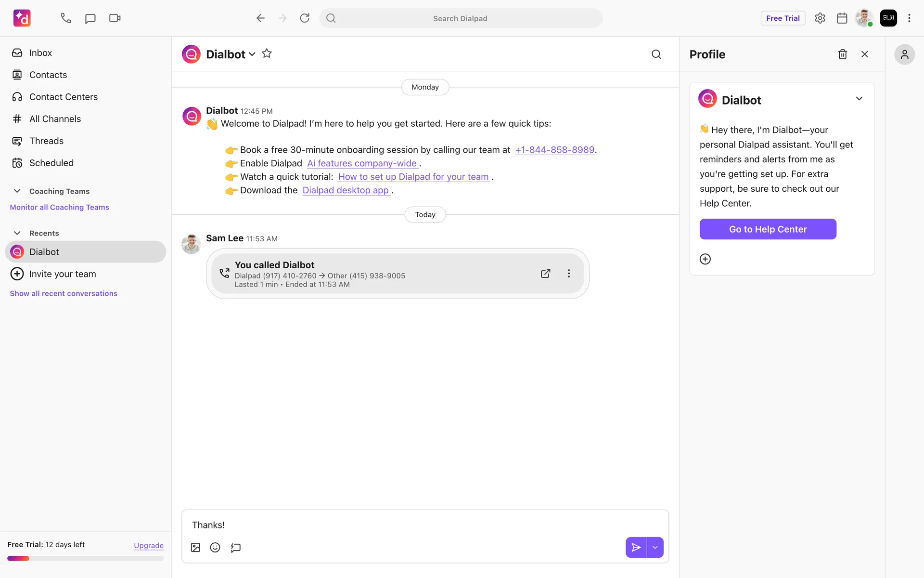Open call details with pop-out icon
Screen dimensions: 924x578
(x=545, y=274)
